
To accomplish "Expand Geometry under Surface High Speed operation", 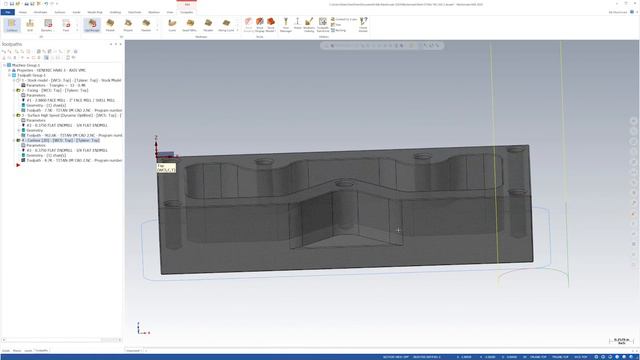I will click(x=19, y=130).
